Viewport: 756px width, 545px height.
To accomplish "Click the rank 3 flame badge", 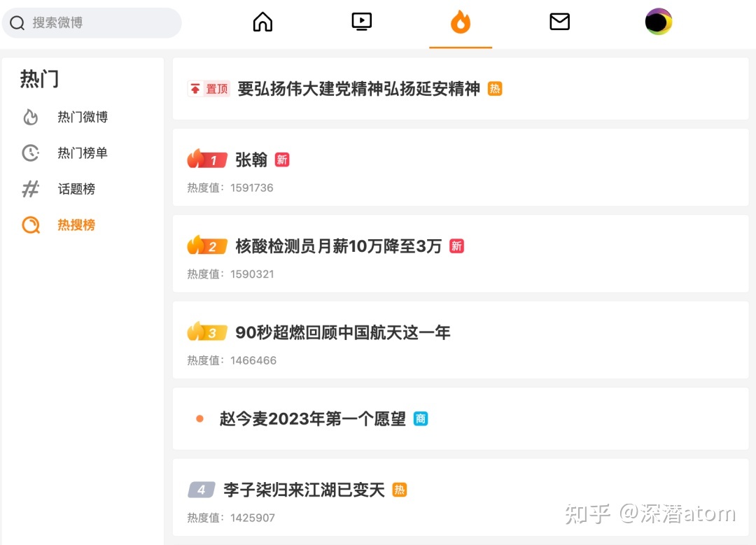I will pyautogui.click(x=207, y=332).
